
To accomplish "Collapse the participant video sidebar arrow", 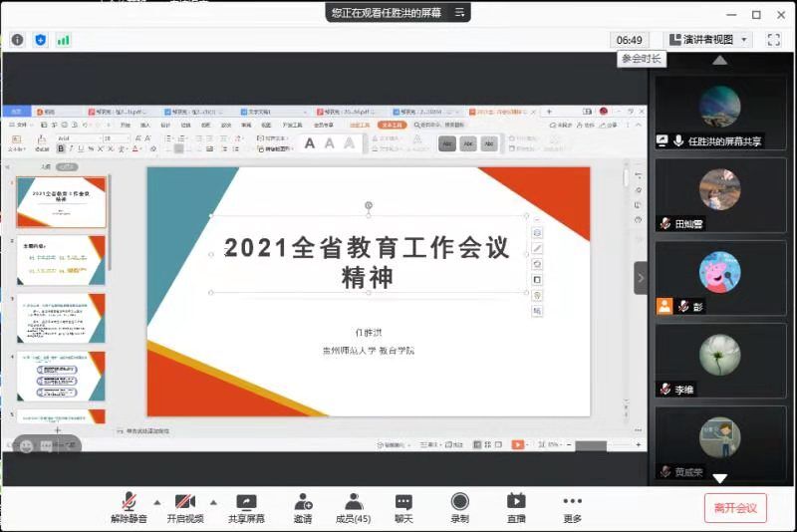I will (641, 277).
